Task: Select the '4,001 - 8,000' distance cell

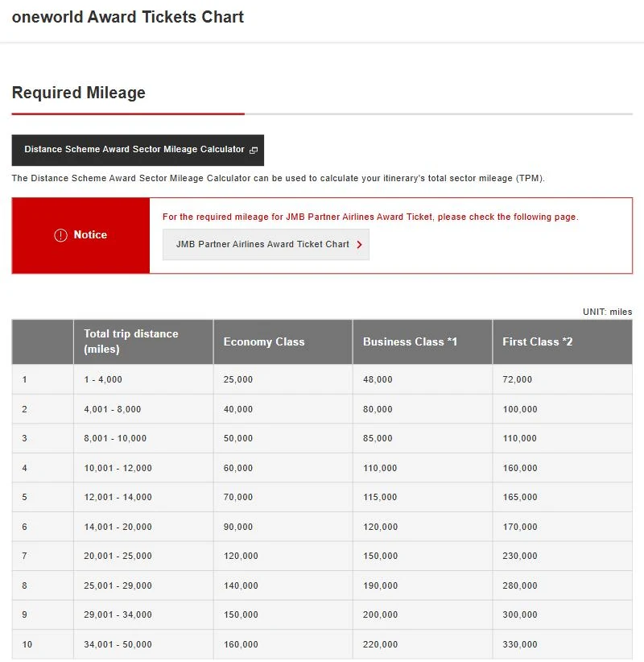Action: pyautogui.click(x=143, y=409)
